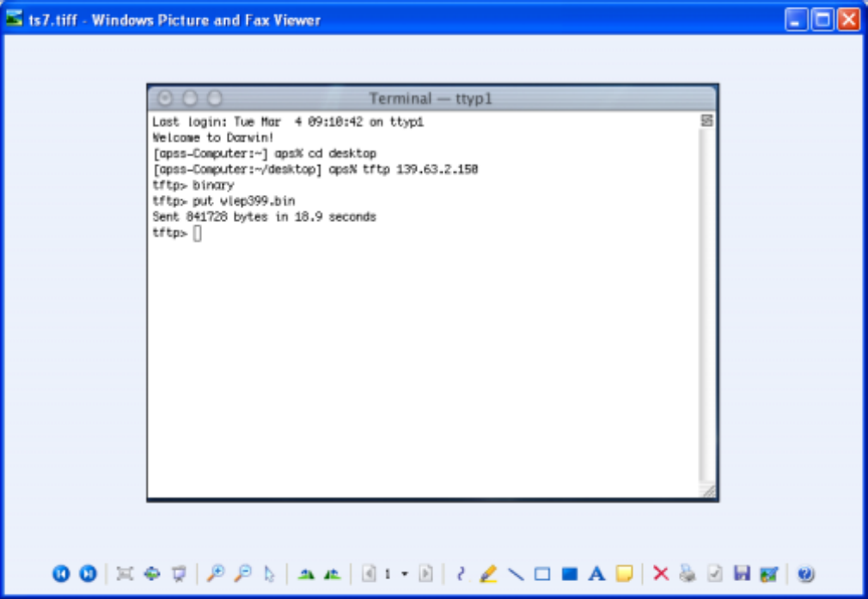Start the slide show
This screenshot has width=868, height=599.
(x=179, y=573)
